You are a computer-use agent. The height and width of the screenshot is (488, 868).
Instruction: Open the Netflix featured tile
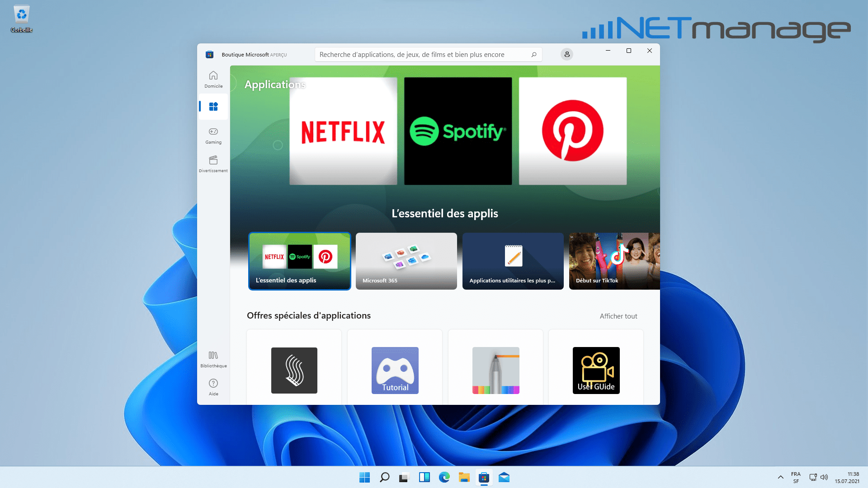click(343, 131)
